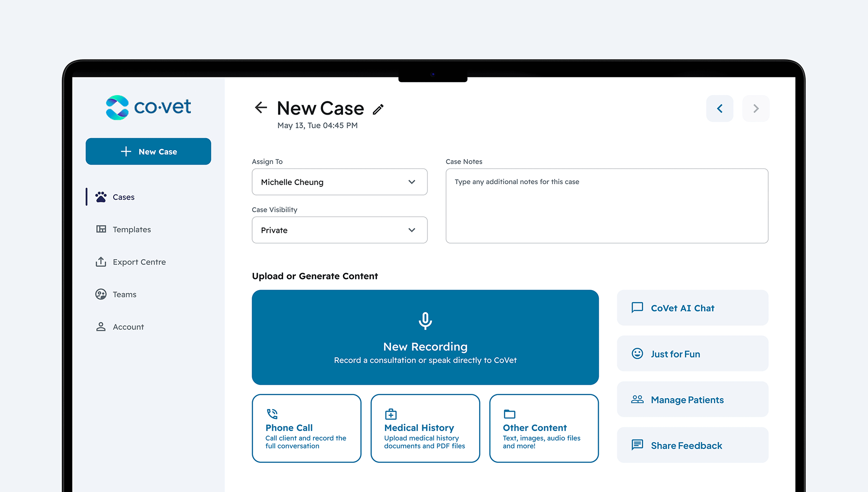Open Account settings in sidebar

pos(128,327)
